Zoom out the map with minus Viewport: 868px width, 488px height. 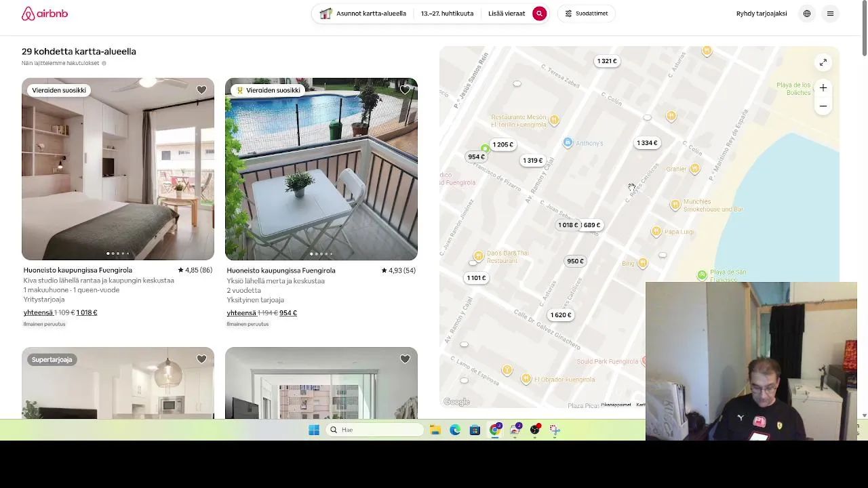pyautogui.click(x=823, y=106)
